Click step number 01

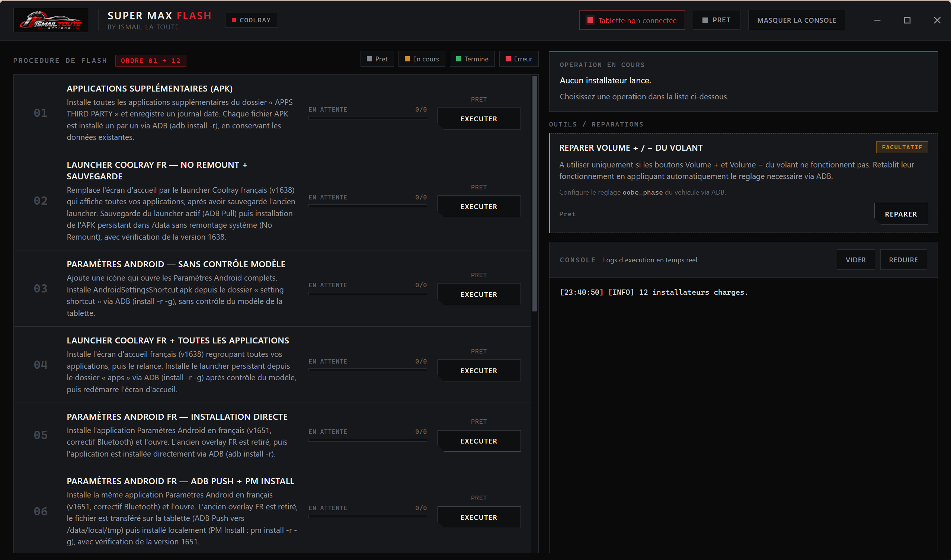coord(41,113)
